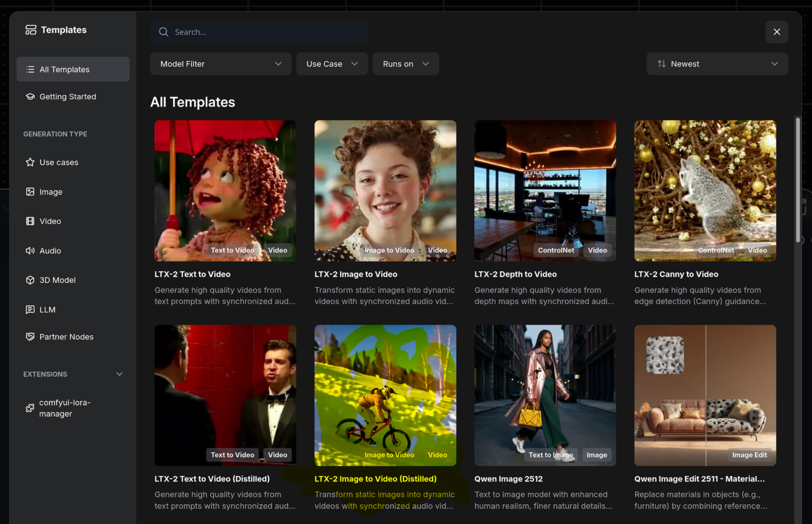Click the Image category icon

[30, 192]
